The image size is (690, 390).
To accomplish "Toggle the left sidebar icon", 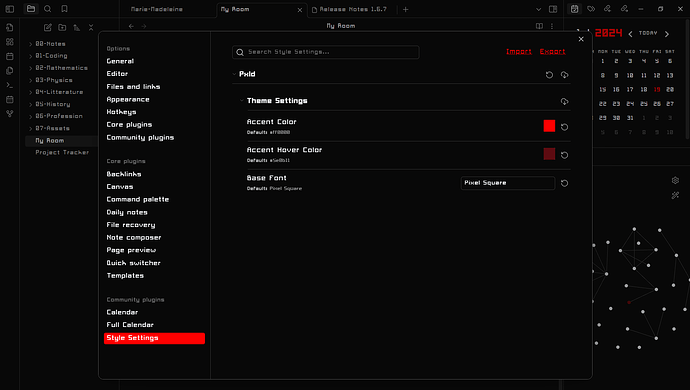I will click(x=10, y=9).
